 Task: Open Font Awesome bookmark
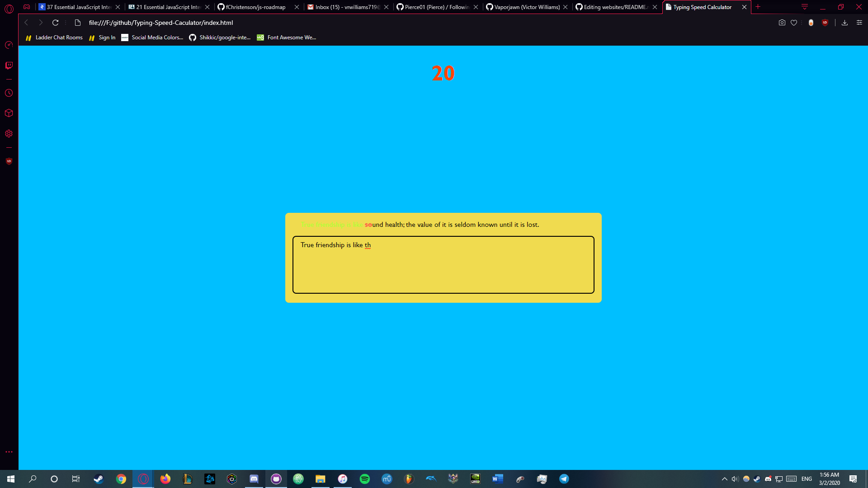(287, 38)
